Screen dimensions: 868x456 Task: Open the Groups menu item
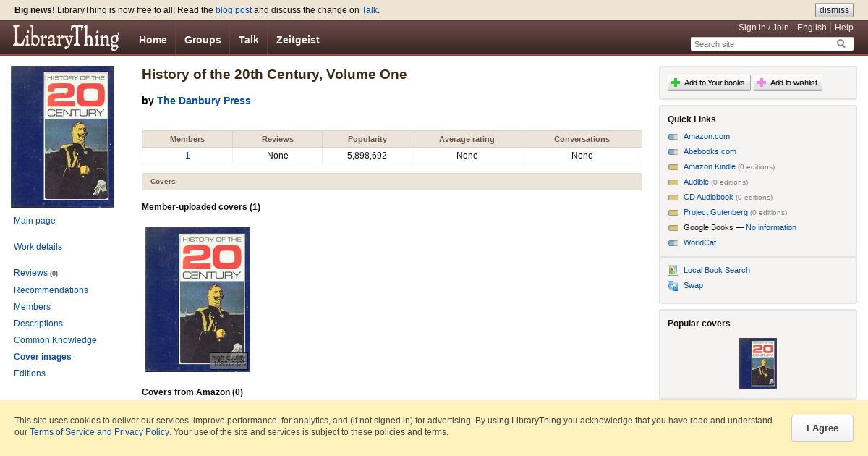tap(203, 40)
